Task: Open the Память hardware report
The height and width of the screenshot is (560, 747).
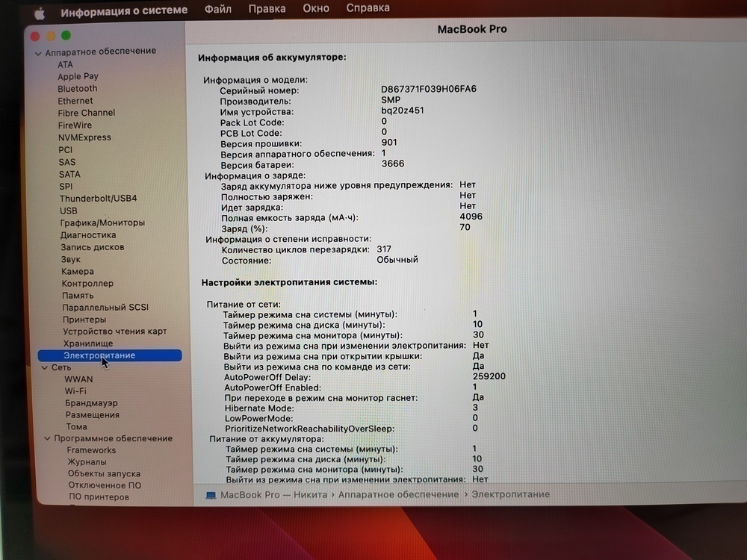Action: pos(76,295)
